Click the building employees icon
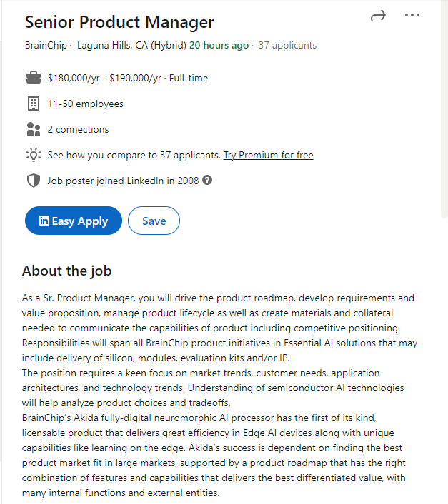The width and height of the screenshot is (448, 504). point(34,104)
